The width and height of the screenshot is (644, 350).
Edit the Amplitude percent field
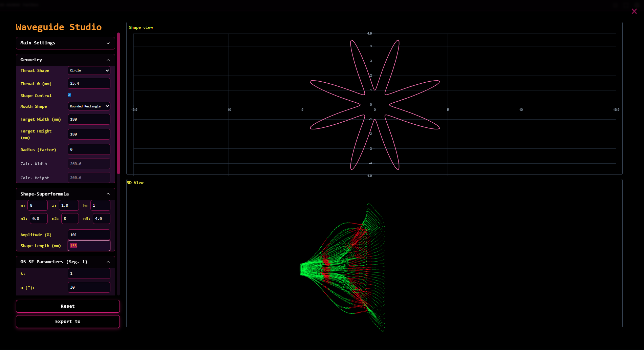click(x=89, y=235)
